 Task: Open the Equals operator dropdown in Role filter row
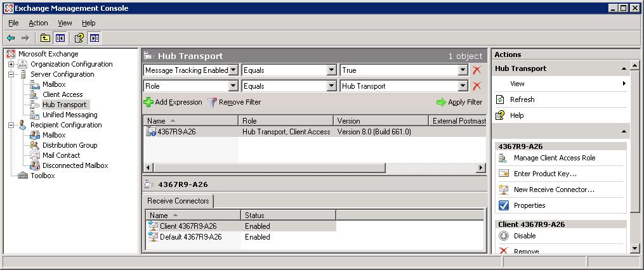pyautogui.click(x=331, y=86)
